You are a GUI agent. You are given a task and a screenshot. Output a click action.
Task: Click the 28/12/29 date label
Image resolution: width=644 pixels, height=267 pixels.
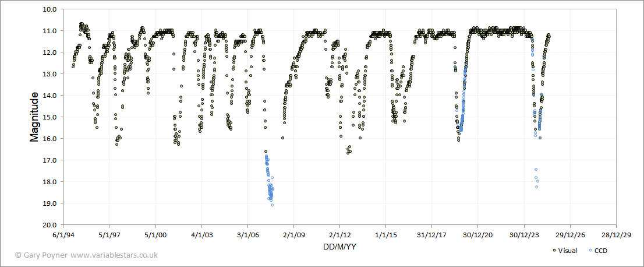click(x=616, y=236)
